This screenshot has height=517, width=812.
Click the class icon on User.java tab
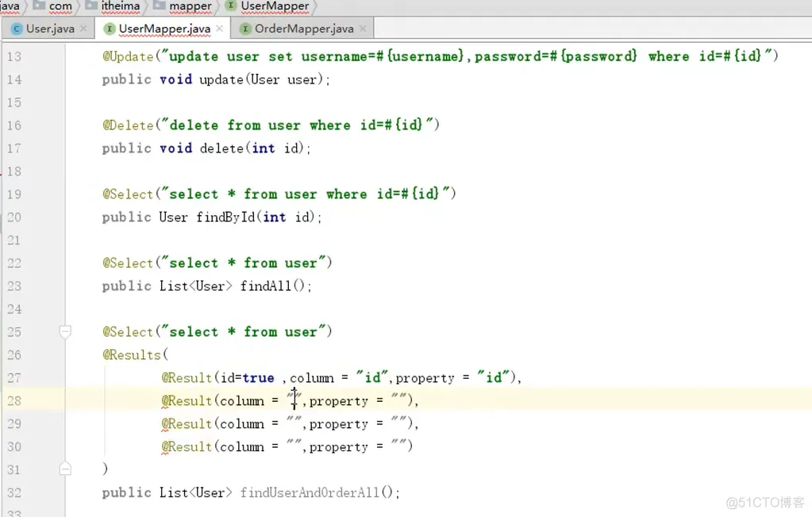pos(17,29)
